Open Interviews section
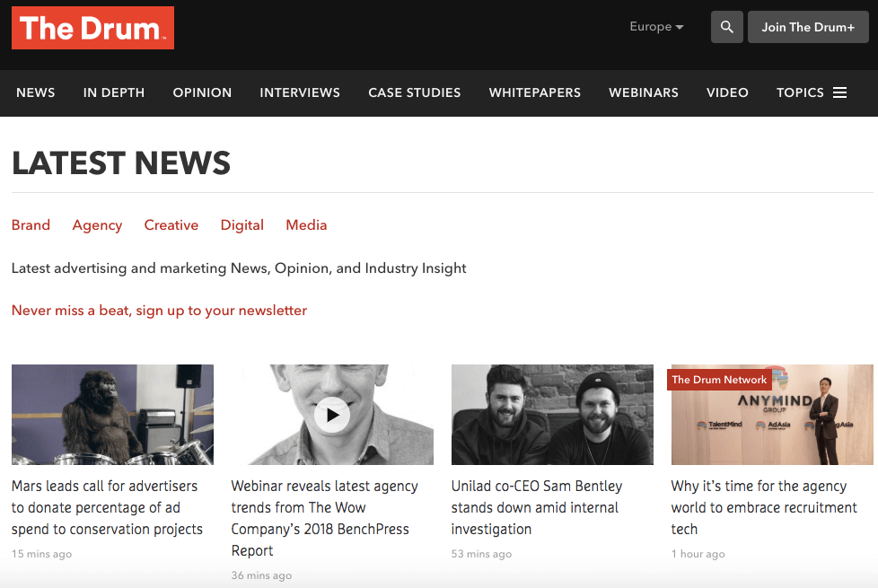Screen dimensions: 878x588 point(300,93)
